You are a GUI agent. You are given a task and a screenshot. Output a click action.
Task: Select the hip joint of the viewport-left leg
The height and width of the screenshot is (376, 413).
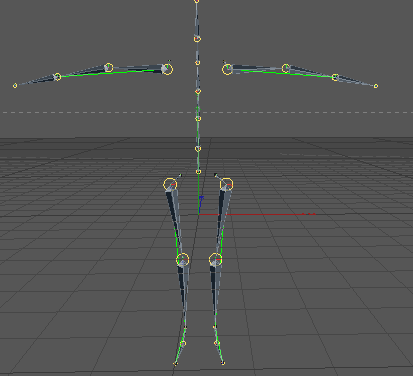tap(170, 184)
